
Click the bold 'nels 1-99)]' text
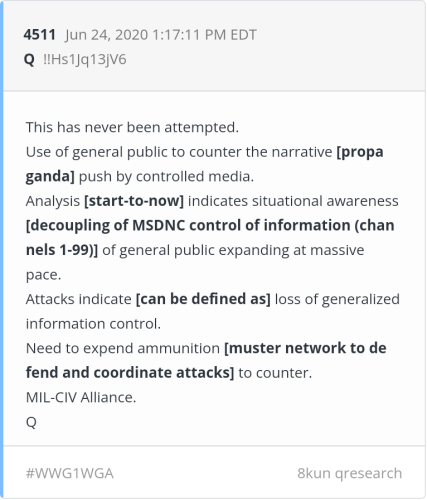[x=62, y=250]
